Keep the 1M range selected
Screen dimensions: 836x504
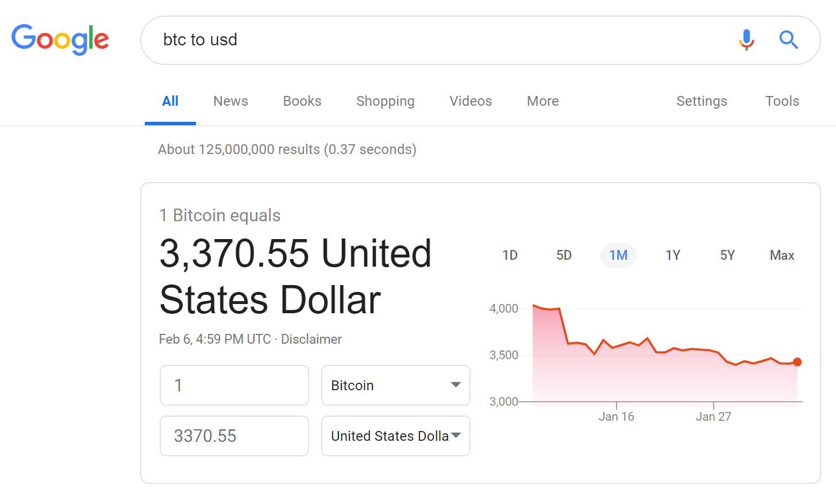click(x=618, y=255)
